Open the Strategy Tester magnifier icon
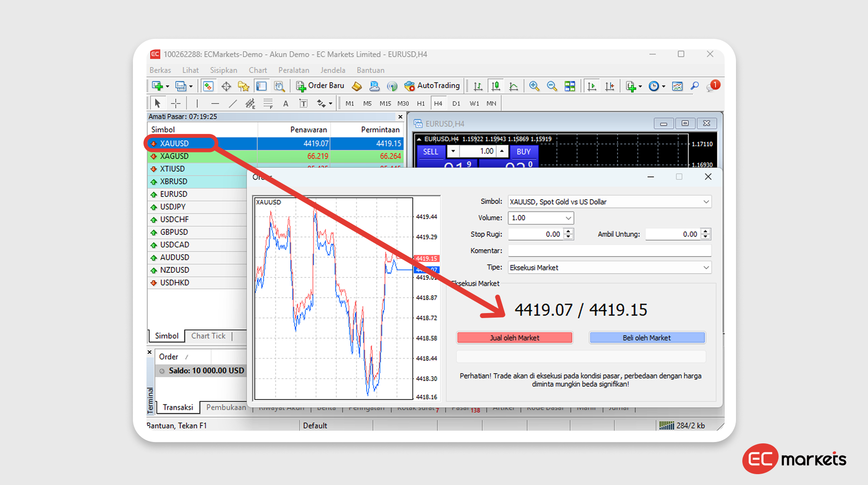868x485 pixels. (279, 86)
